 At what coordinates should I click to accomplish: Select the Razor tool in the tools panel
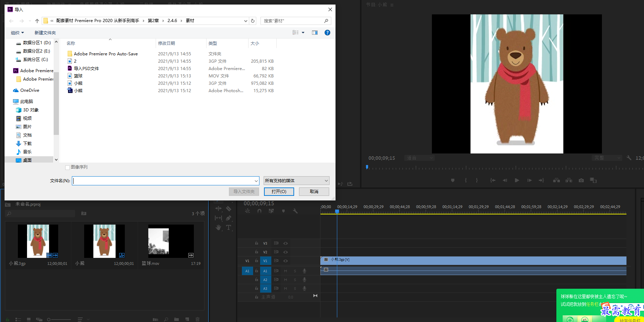tap(229, 208)
